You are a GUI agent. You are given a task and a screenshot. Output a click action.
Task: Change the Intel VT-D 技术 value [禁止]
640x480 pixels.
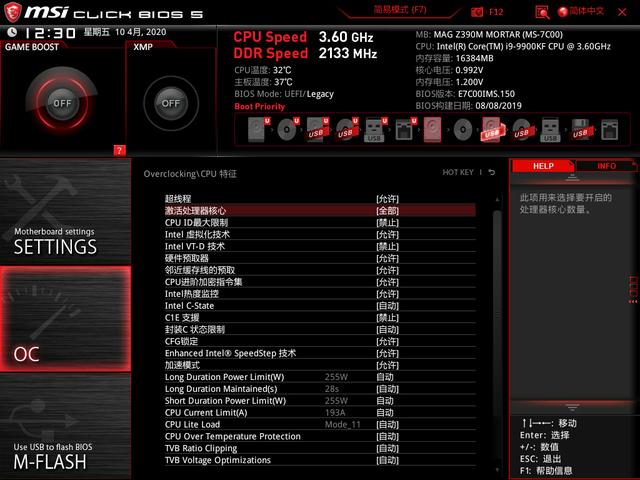pyautogui.click(x=387, y=246)
